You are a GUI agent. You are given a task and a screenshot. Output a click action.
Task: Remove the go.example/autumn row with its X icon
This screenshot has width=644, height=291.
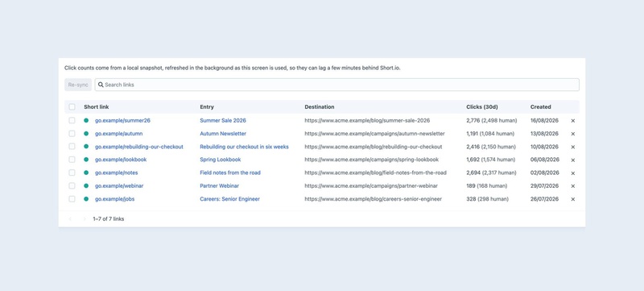573,134
